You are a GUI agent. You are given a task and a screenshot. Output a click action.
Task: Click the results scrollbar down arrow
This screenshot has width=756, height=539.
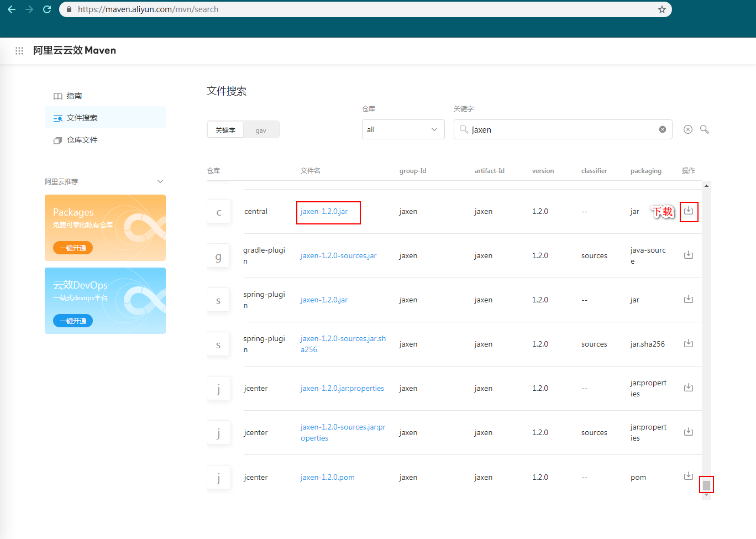tap(706, 495)
